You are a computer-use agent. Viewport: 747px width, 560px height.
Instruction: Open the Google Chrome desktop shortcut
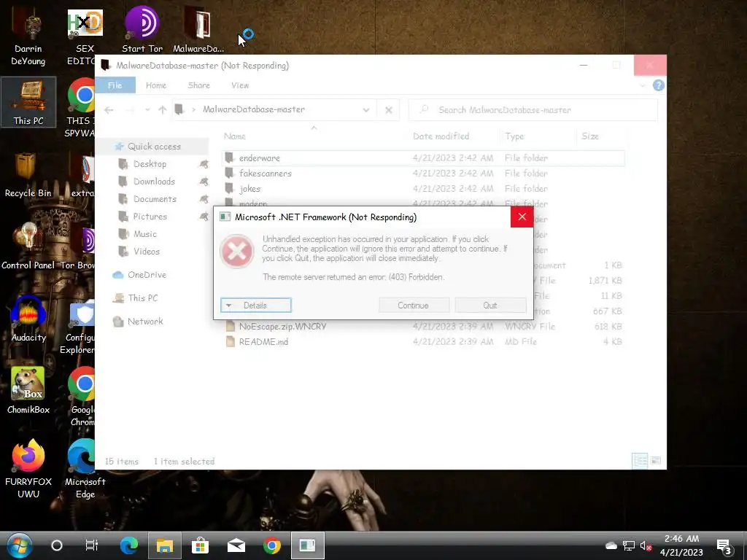click(82, 396)
